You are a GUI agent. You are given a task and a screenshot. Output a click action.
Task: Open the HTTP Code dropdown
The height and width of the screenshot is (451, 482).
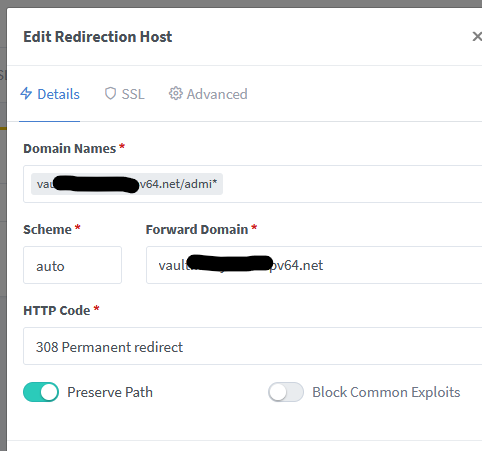pyautogui.click(x=252, y=346)
